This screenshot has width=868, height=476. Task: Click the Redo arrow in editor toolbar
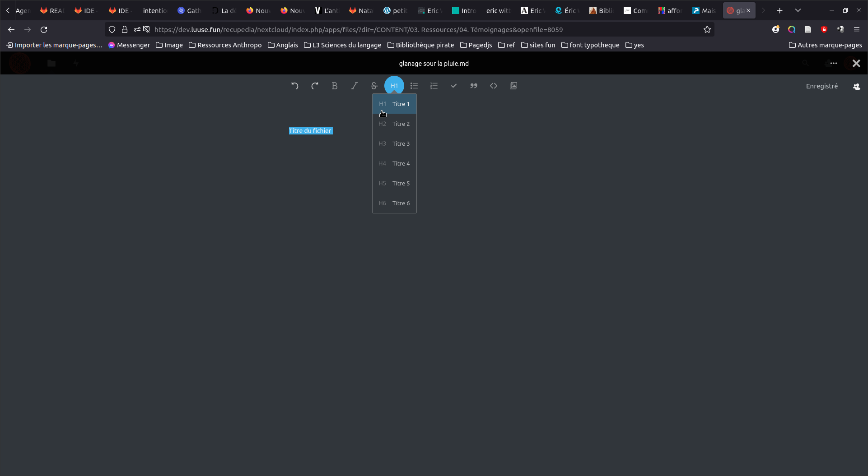(x=315, y=86)
